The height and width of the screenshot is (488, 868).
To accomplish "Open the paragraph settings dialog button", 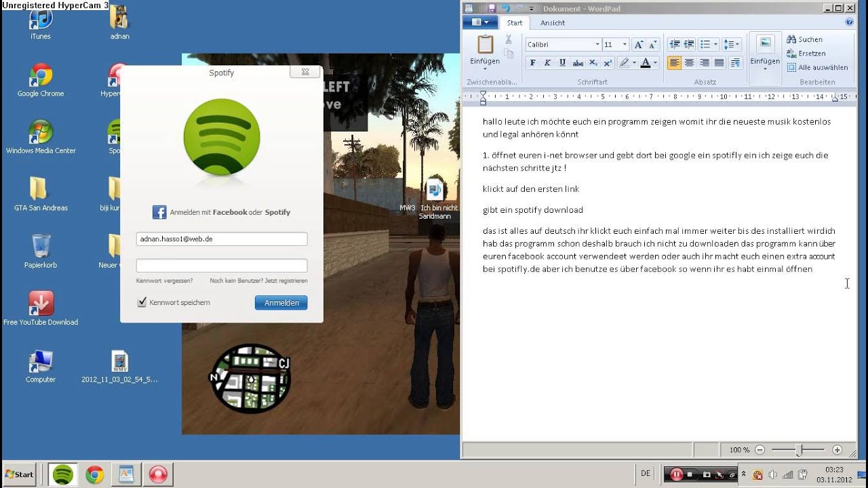I will 734,63.
